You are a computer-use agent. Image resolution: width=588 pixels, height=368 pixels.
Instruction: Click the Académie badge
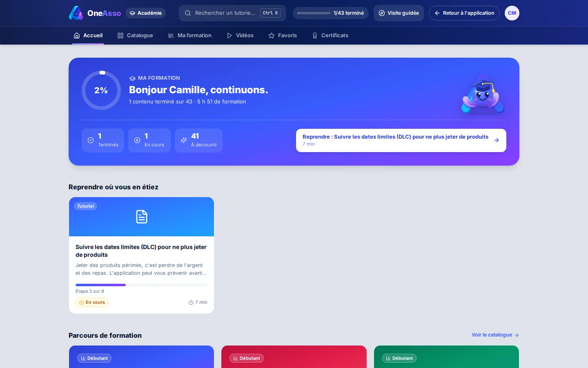pos(145,13)
